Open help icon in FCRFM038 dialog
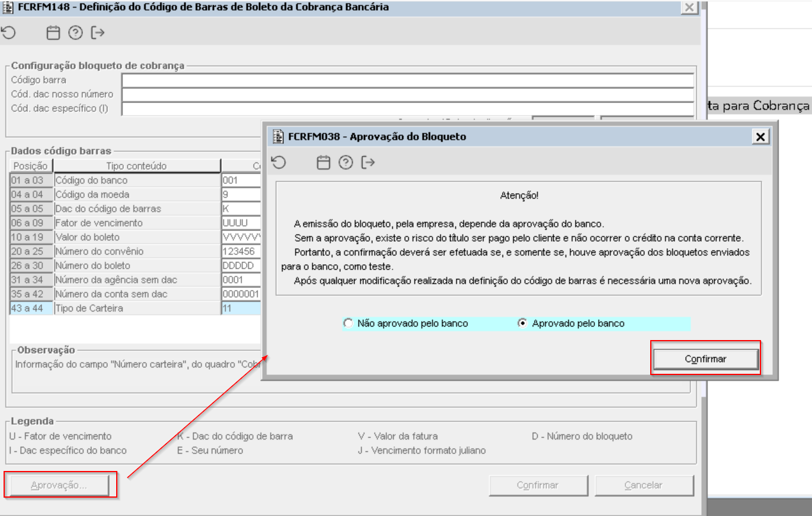 (x=346, y=162)
